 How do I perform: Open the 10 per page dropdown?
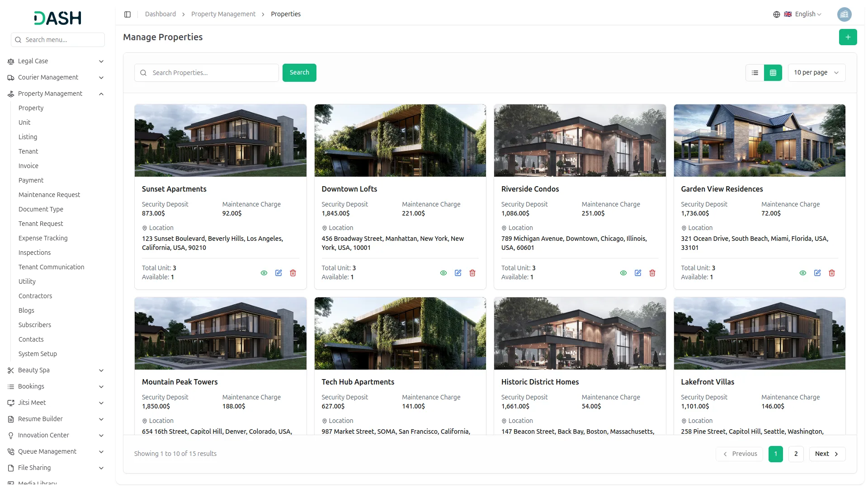coord(816,72)
